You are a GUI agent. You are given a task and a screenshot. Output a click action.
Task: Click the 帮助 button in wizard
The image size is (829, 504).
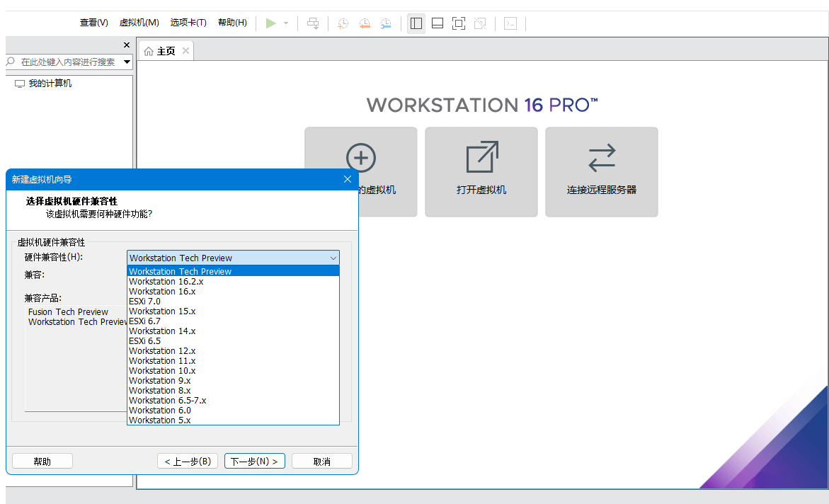42,461
